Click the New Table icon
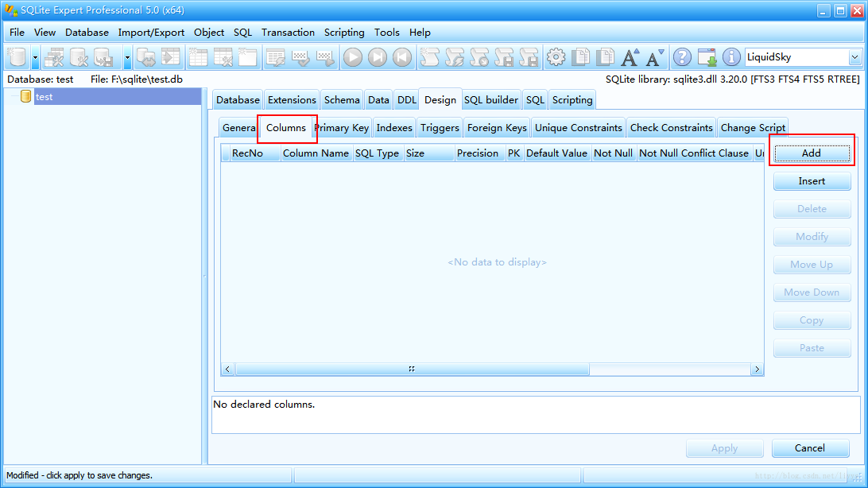The height and width of the screenshot is (488, 868). pyautogui.click(x=198, y=57)
